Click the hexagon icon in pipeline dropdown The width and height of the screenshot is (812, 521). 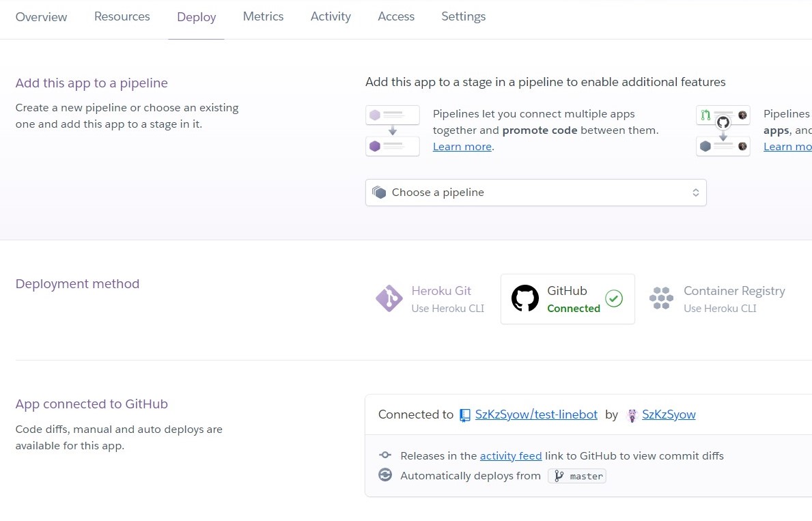click(379, 193)
